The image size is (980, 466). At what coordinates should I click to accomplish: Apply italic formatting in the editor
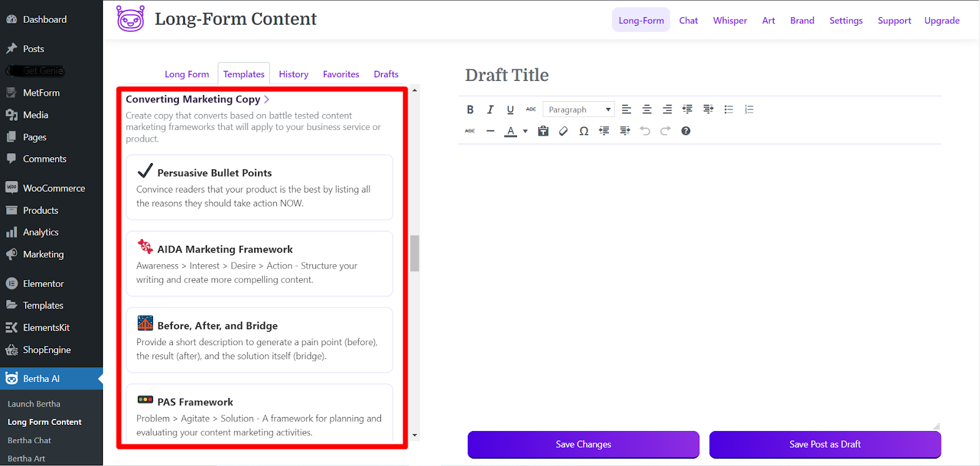(490, 110)
